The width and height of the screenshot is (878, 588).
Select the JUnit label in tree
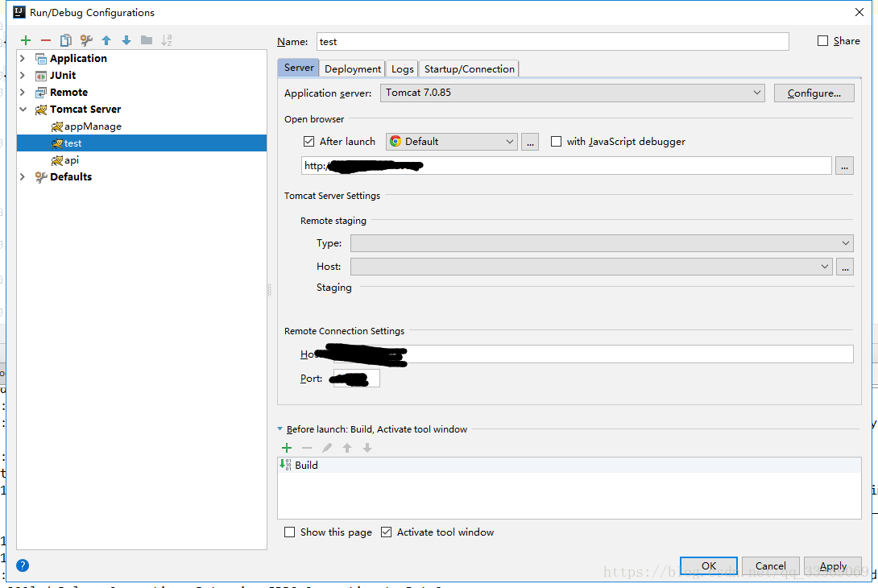(63, 75)
